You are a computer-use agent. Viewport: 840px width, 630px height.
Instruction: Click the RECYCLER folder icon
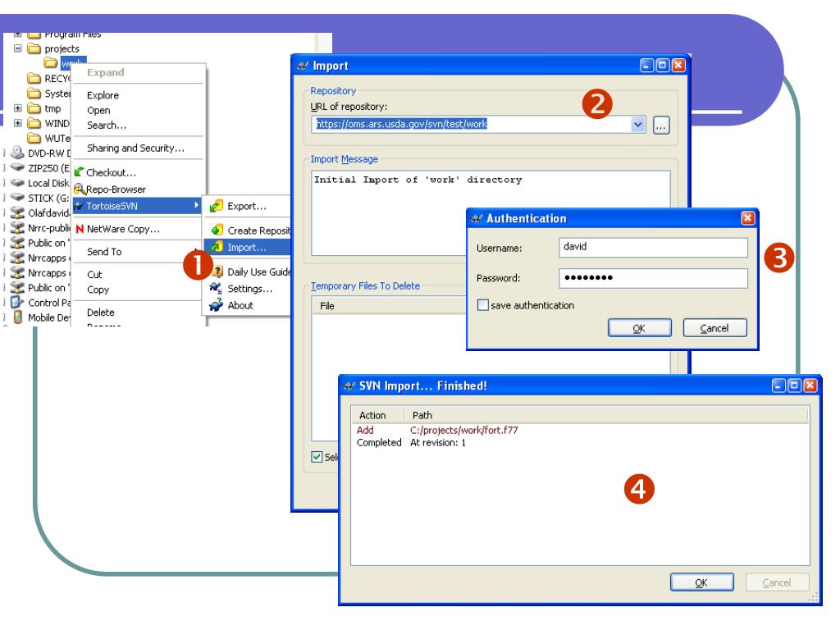(x=34, y=78)
